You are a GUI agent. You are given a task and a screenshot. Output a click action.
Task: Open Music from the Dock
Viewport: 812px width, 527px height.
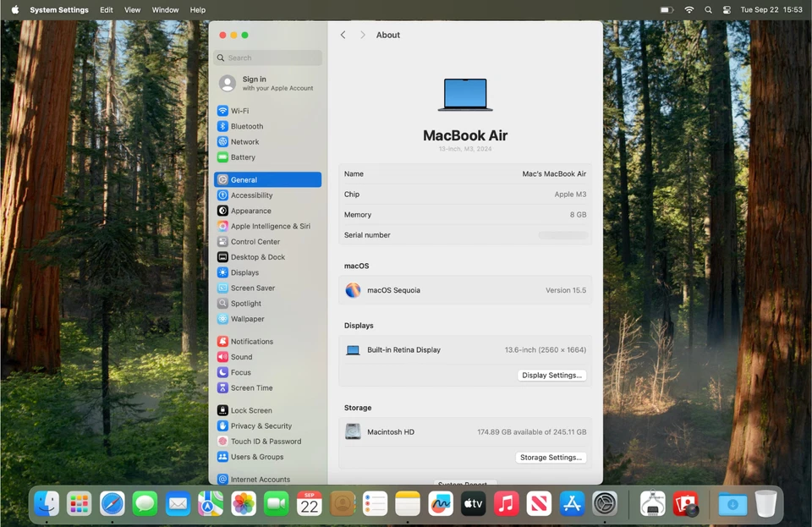click(506, 503)
